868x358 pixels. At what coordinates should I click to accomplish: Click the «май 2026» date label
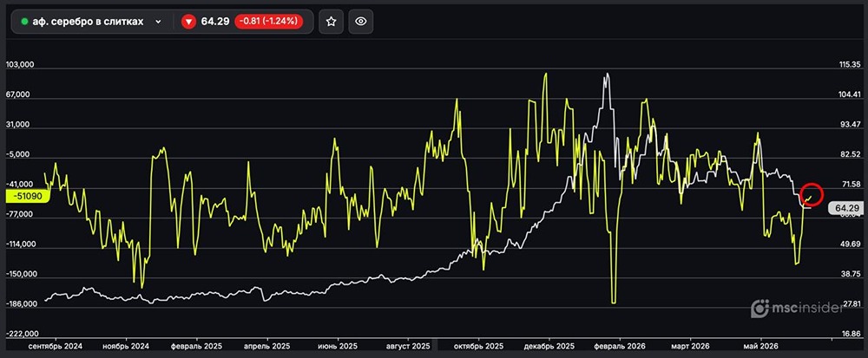(760, 346)
